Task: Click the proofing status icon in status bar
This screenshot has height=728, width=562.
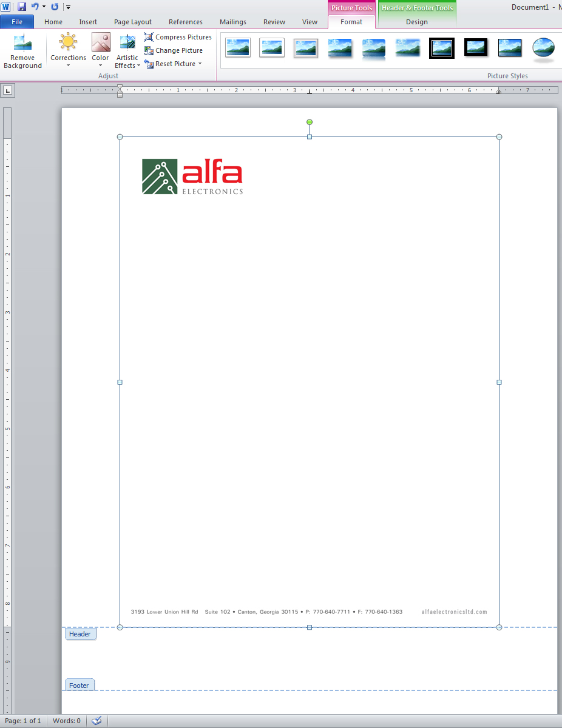Action: pos(96,720)
